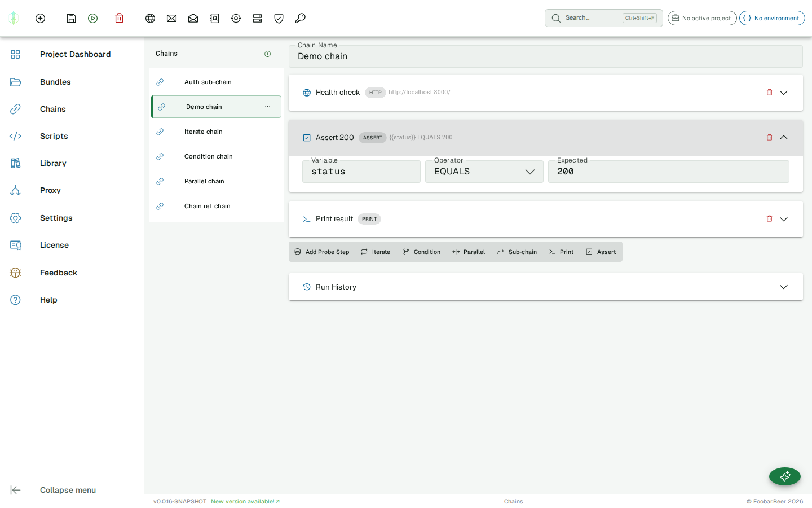The image size is (812, 508).
Task: Select Iterate chain in chains list
Action: (x=216, y=132)
